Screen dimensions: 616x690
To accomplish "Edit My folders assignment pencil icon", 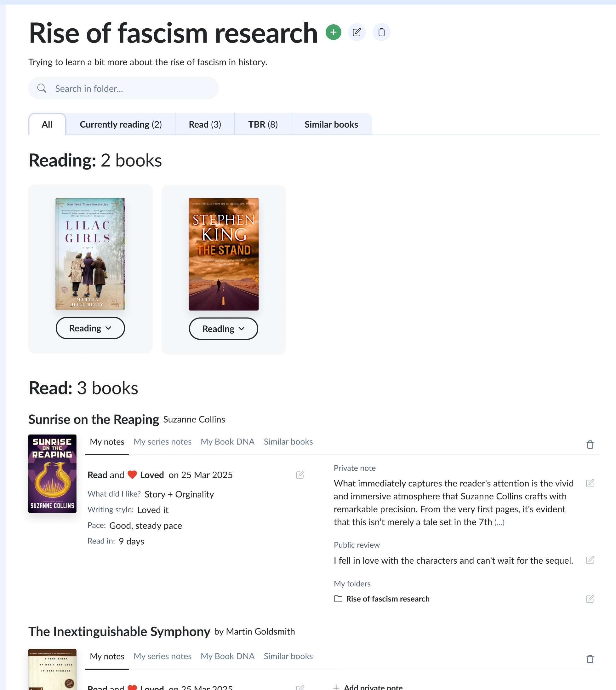I will pyautogui.click(x=590, y=599).
